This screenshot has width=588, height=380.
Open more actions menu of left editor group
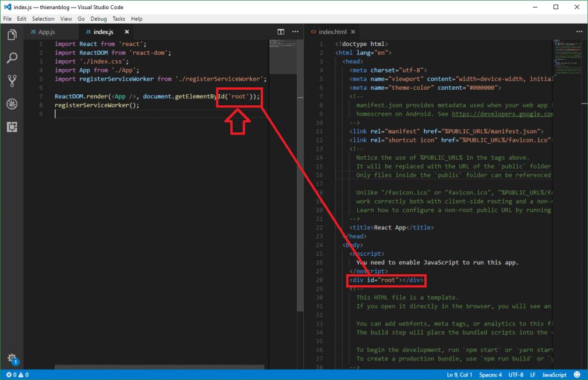click(x=295, y=32)
